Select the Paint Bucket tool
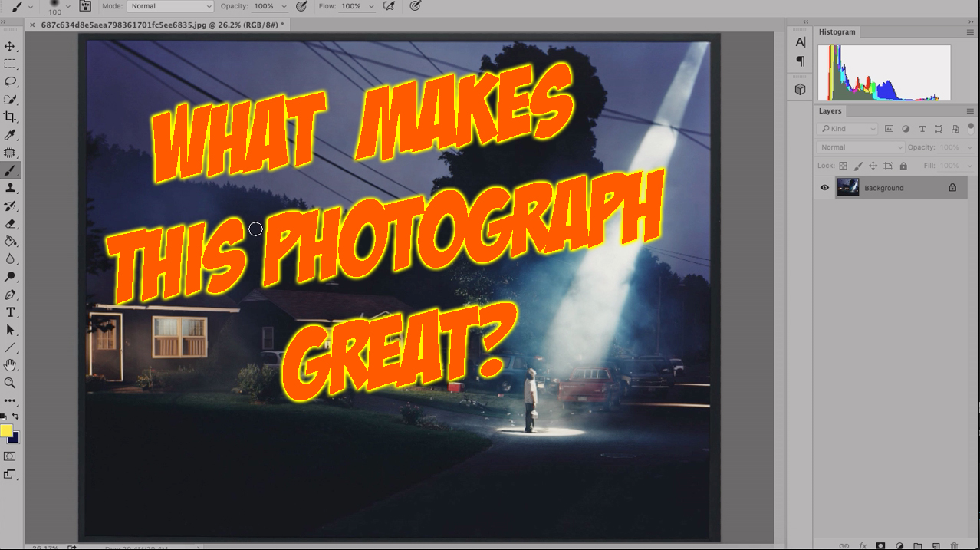 [10, 242]
